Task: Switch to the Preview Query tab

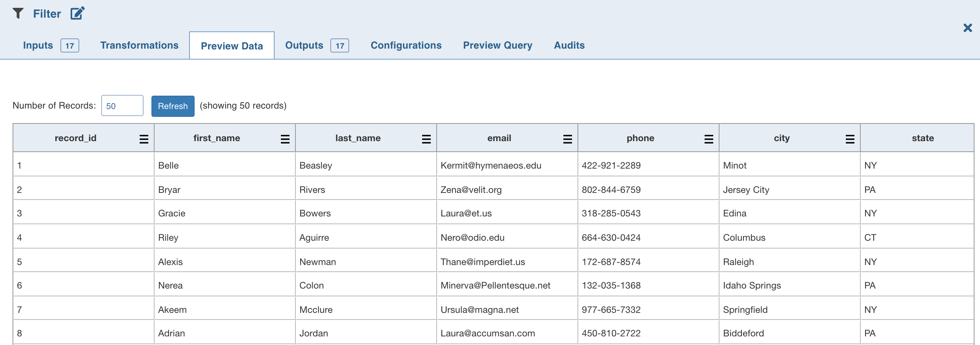Action: tap(497, 45)
